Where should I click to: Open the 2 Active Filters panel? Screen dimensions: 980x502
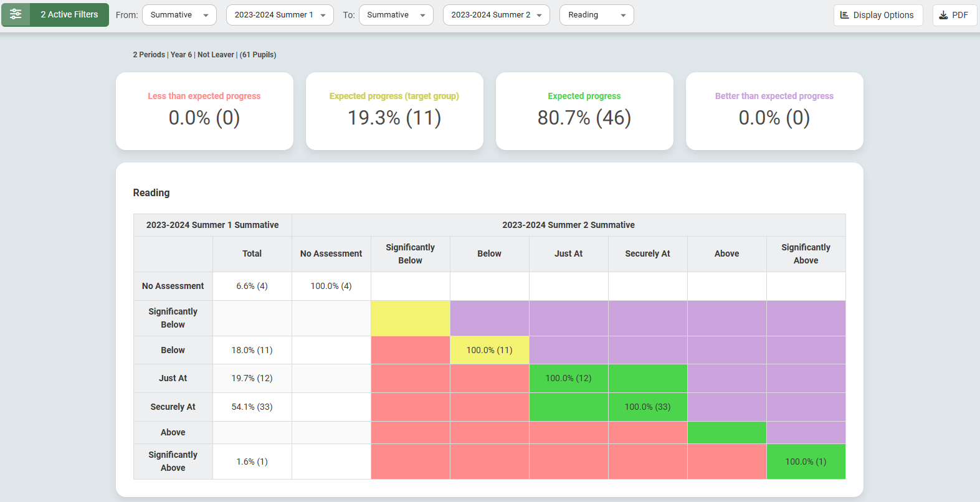[x=69, y=14]
